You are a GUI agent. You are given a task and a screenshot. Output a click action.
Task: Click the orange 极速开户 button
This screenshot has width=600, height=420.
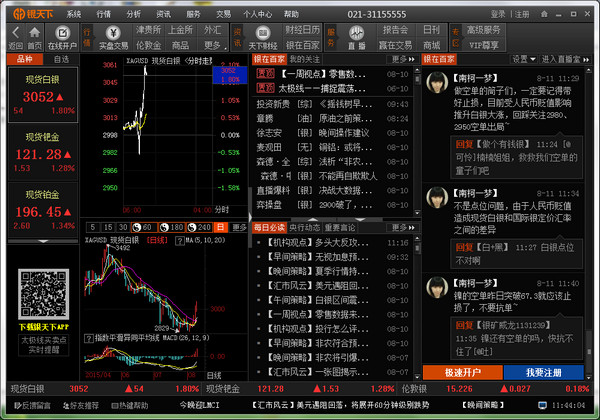(463, 373)
